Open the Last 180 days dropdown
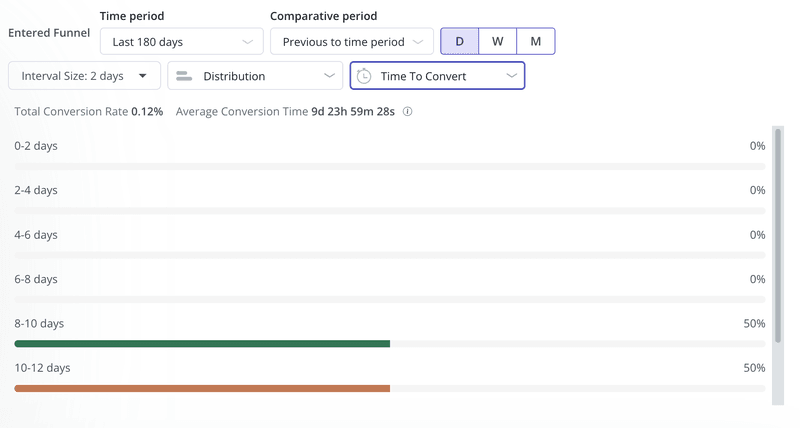Screen dimensions: 800x428 pyautogui.click(x=182, y=42)
